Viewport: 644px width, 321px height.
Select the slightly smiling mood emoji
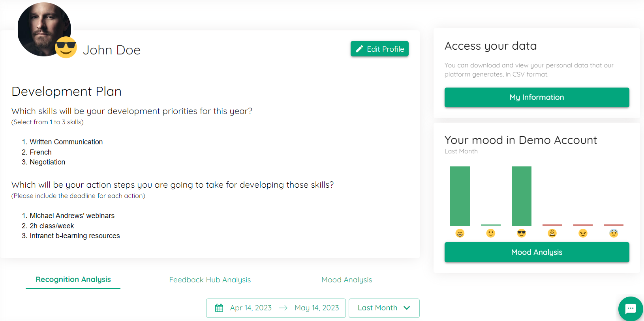tap(491, 233)
